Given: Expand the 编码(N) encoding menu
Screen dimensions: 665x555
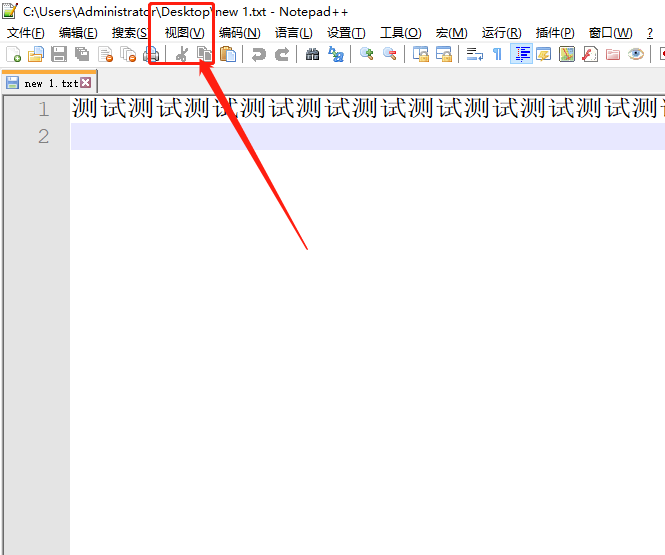Looking at the screenshot, I should [x=240, y=33].
